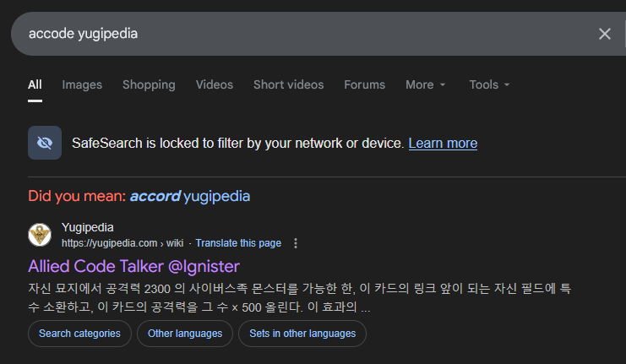This screenshot has width=626, height=364.
Task: Select the All results tab
Action: pyautogui.click(x=35, y=84)
